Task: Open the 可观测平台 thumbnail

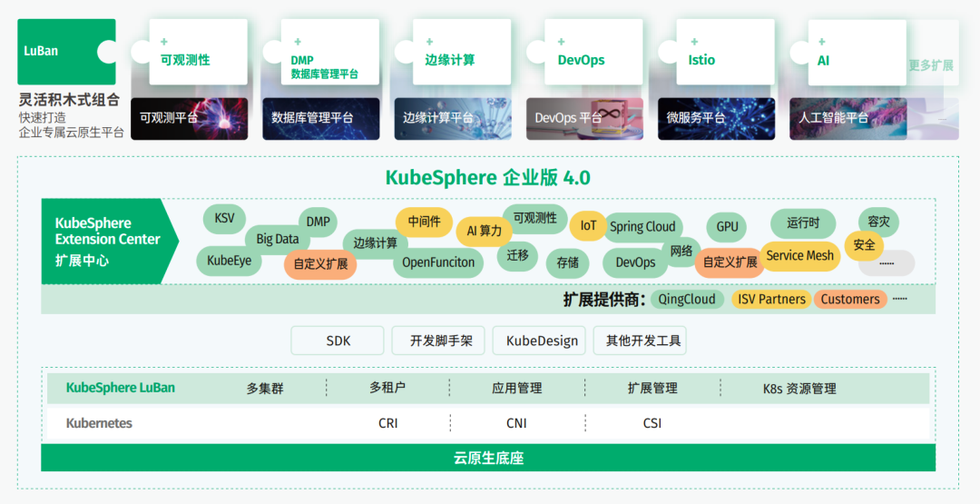Action: pyautogui.click(x=190, y=118)
